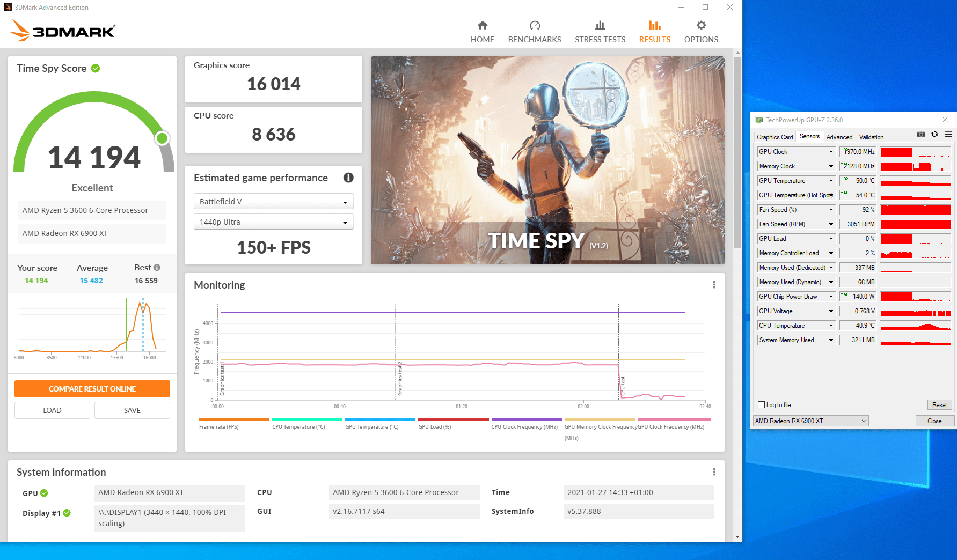Open the Advanced tab in GPU-Z
The height and width of the screenshot is (560, 957).
[x=839, y=137]
